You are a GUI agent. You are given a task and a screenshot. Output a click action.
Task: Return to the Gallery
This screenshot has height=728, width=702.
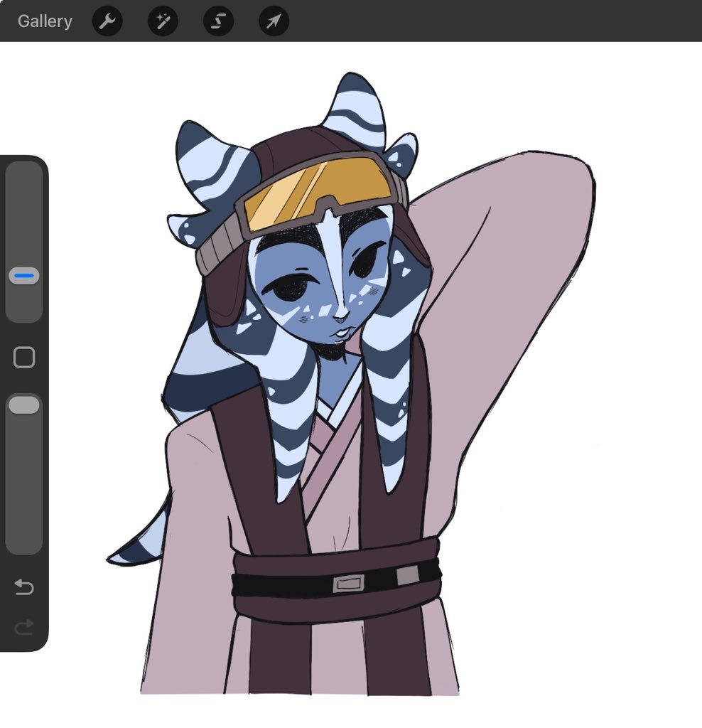pyautogui.click(x=45, y=21)
